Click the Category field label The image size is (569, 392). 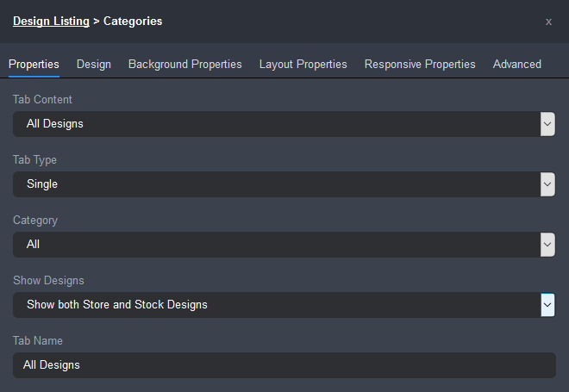pos(35,220)
